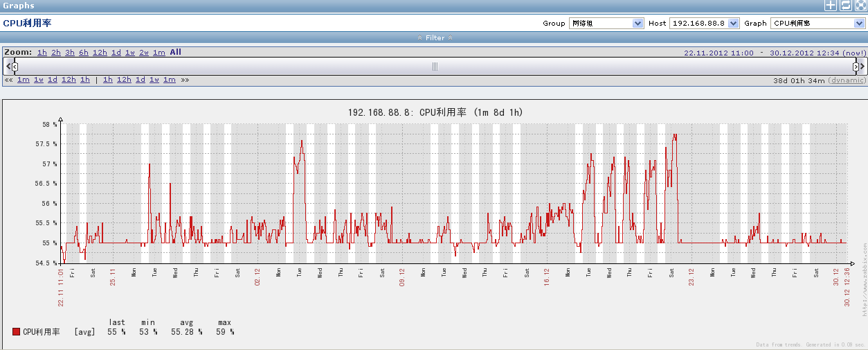Click the start date 22.11.2012 11:00
The width and height of the screenshot is (868, 350).
coord(718,53)
